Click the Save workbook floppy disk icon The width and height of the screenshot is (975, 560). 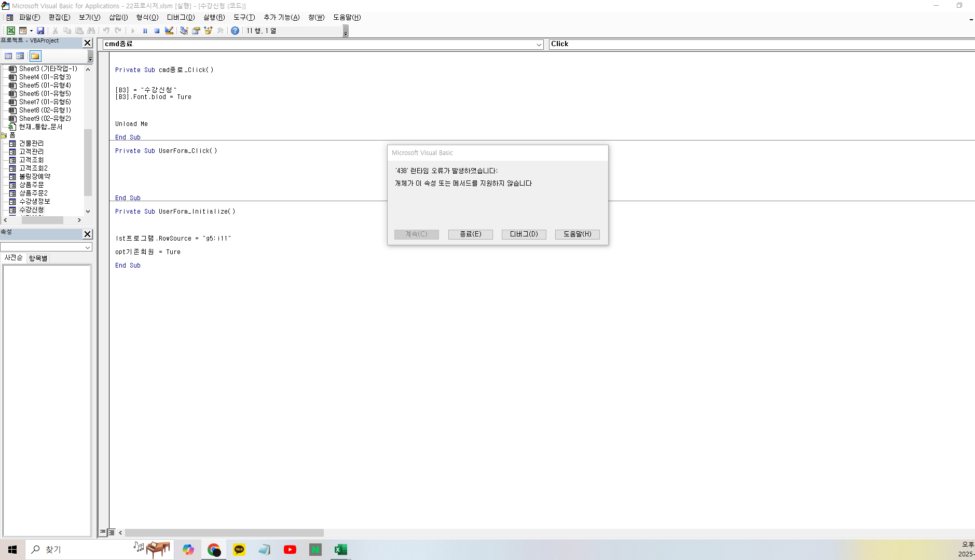click(40, 31)
